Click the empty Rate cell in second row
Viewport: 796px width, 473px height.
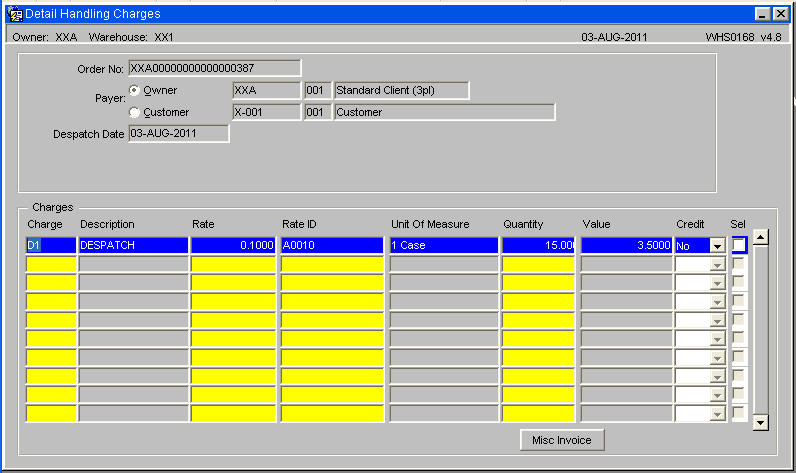click(x=233, y=264)
